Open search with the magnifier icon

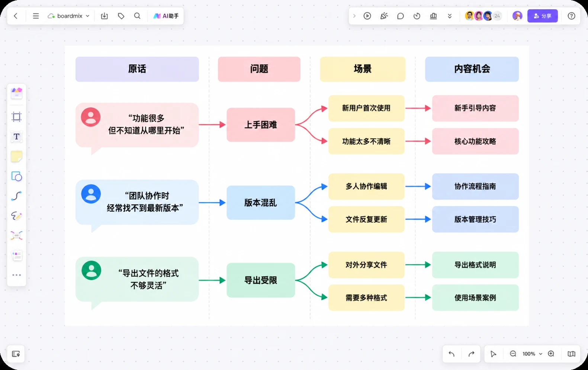[137, 16]
